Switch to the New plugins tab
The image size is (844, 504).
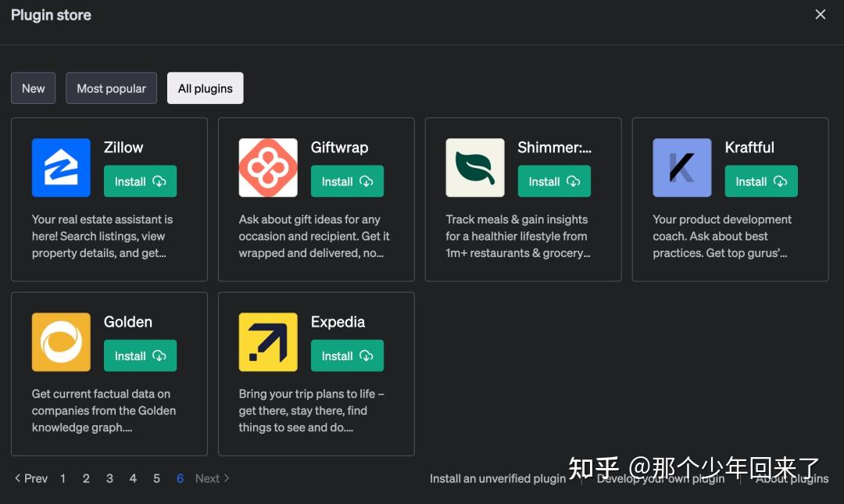click(x=33, y=88)
